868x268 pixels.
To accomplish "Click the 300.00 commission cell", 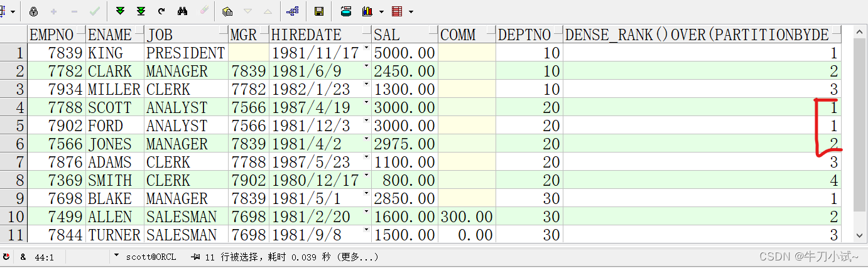I will coord(467,217).
